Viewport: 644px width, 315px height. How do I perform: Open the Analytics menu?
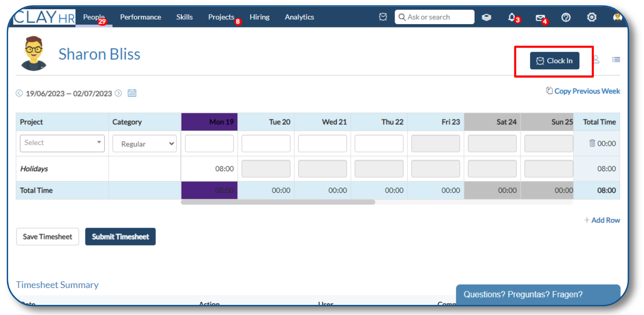pos(299,17)
